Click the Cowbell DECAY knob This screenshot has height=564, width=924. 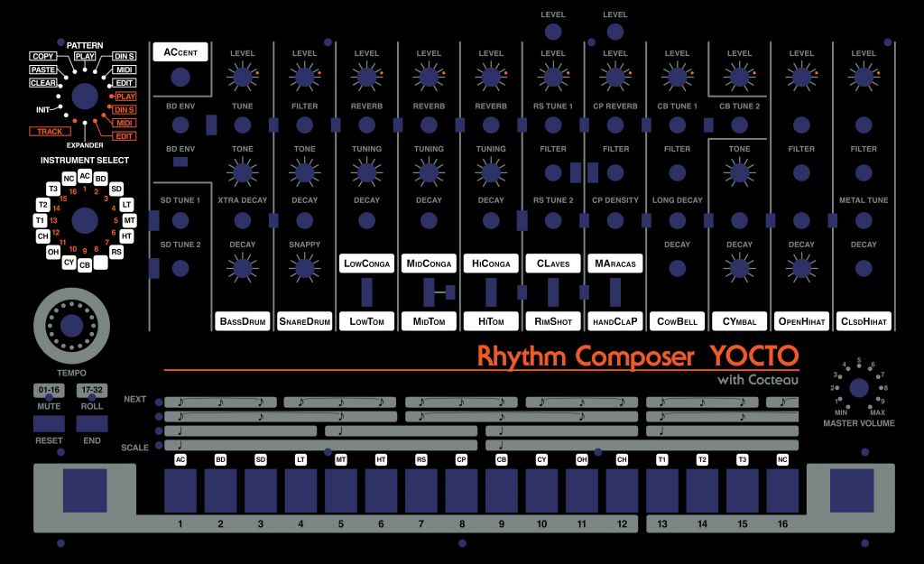tap(677, 268)
